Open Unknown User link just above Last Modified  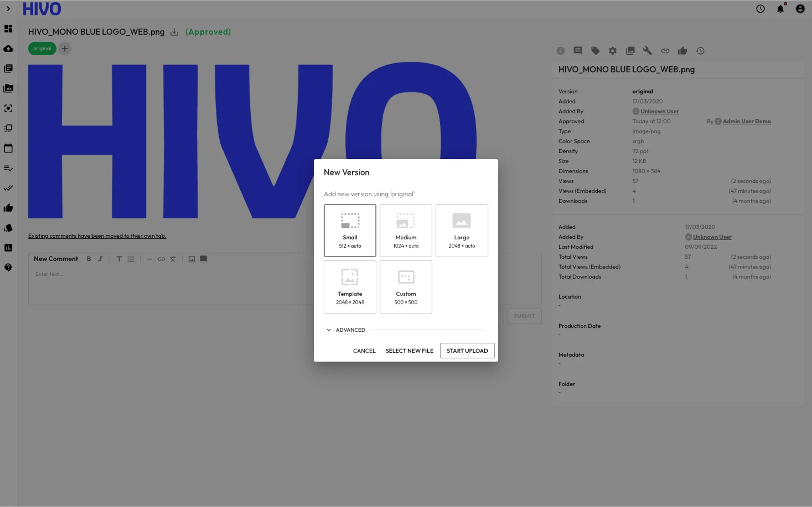click(712, 237)
